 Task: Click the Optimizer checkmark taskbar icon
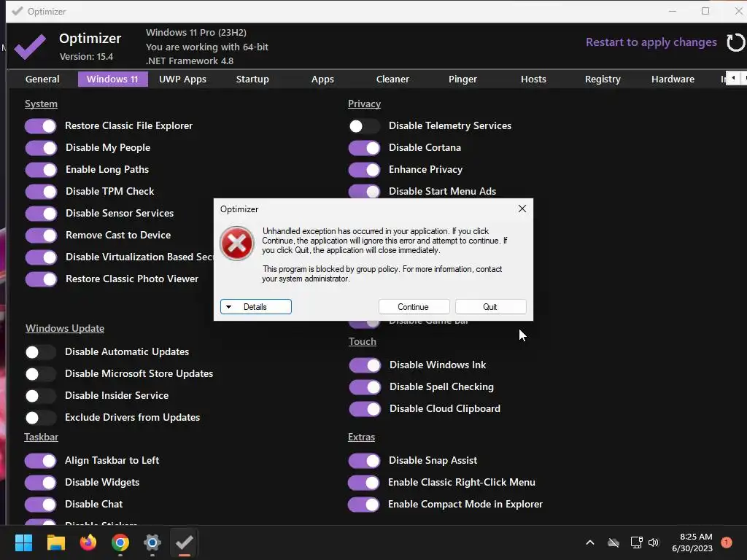coord(185,542)
